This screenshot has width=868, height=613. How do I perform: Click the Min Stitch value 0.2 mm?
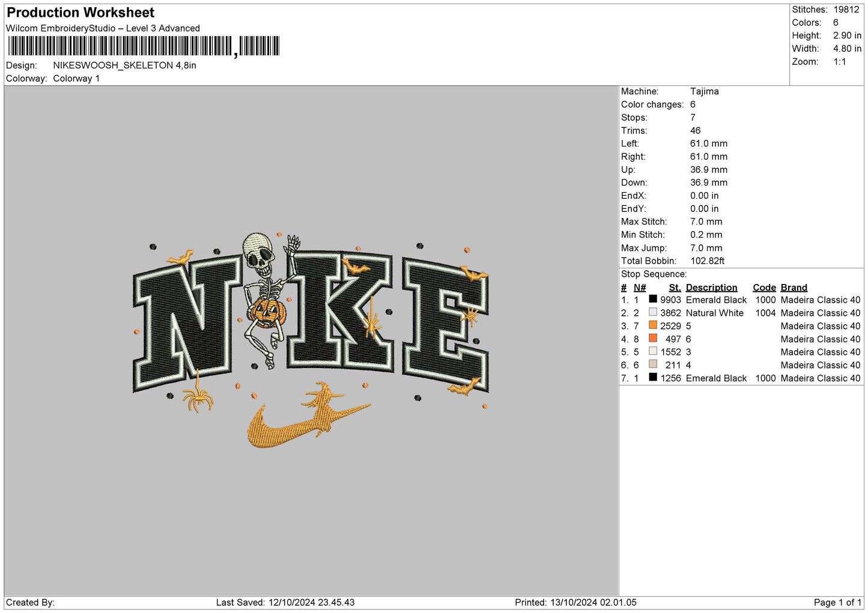pyautogui.click(x=706, y=235)
